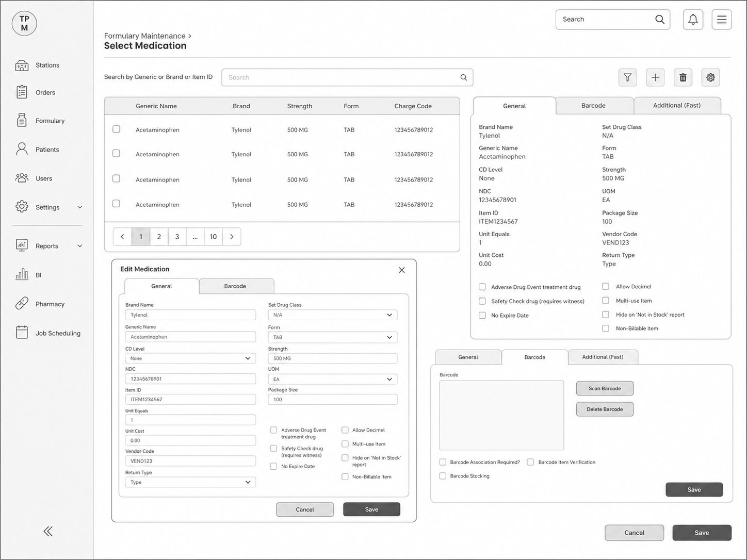Switch to the Additional (Fast) tab in top panel
Screen dimensions: 747x560
[677, 106]
